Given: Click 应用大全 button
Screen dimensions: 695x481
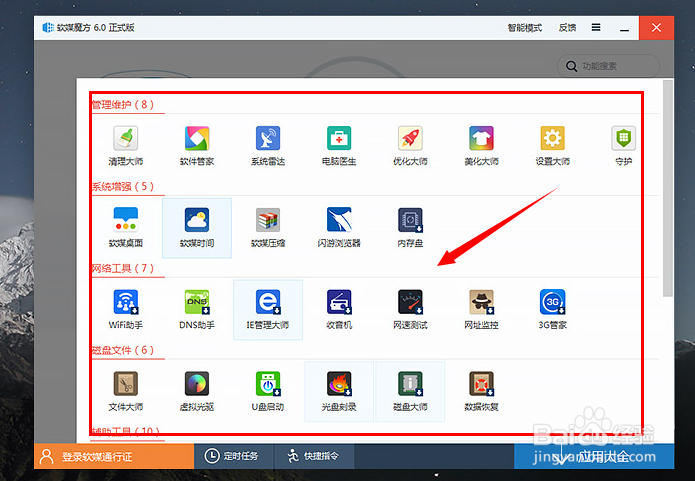Looking at the screenshot, I should (x=594, y=456).
